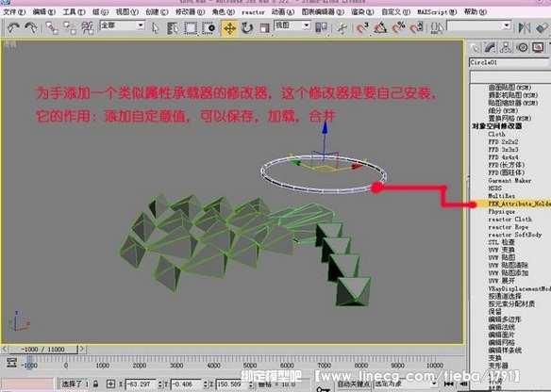
Task: Click the 自动关键点 Auto Key button
Action: 353,384
